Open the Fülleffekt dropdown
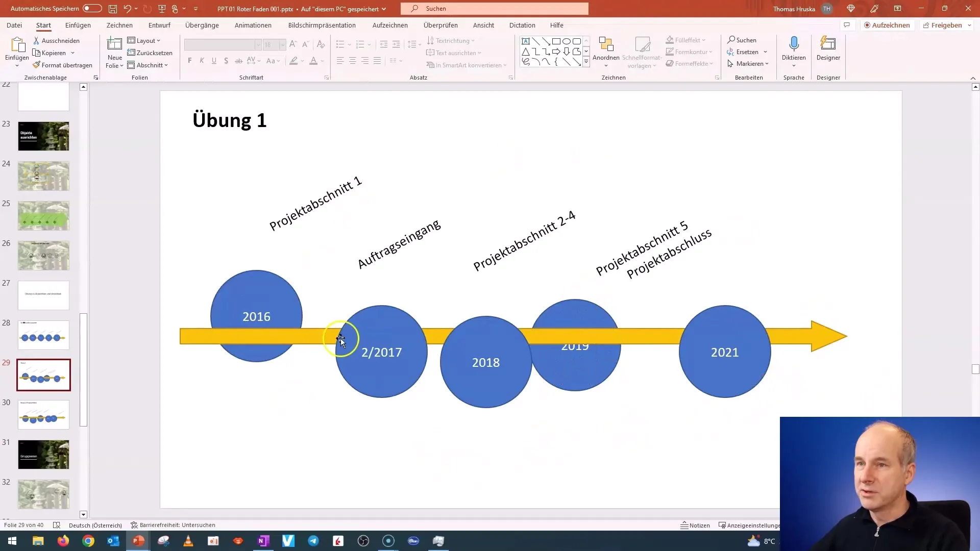Viewport: 980px width, 551px height. coord(686,40)
